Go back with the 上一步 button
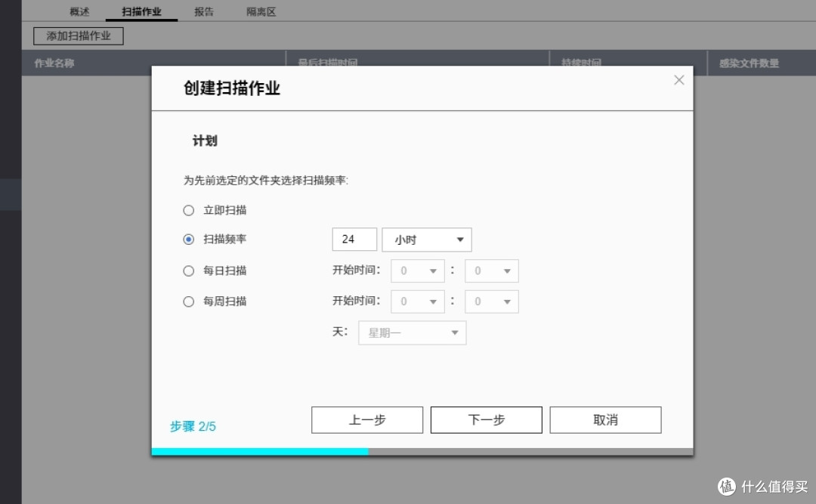The height and width of the screenshot is (504, 816). click(367, 419)
